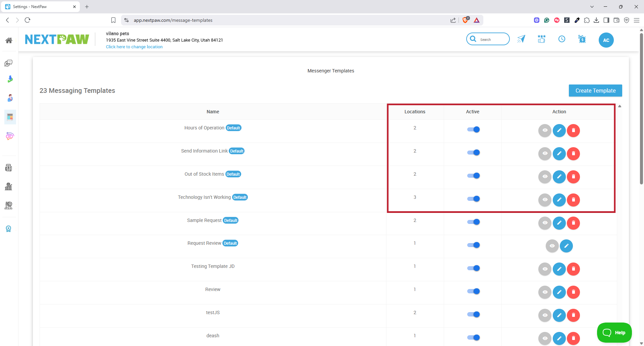Click the NextPaw logo

pos(57,39)
